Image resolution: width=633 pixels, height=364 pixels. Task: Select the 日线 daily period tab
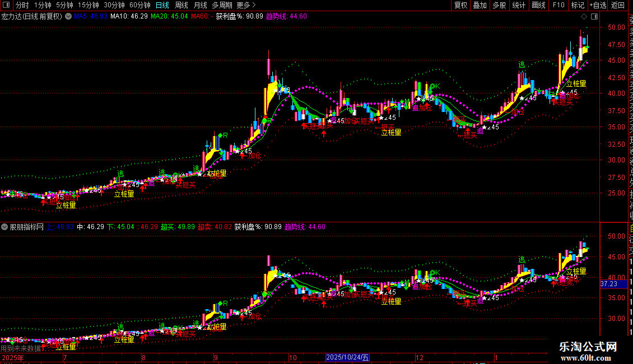click(x=162, y=5)
